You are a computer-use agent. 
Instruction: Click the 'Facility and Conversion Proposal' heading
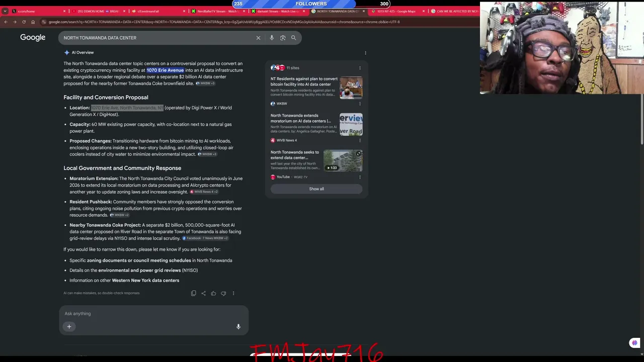(x=106, y=98)
